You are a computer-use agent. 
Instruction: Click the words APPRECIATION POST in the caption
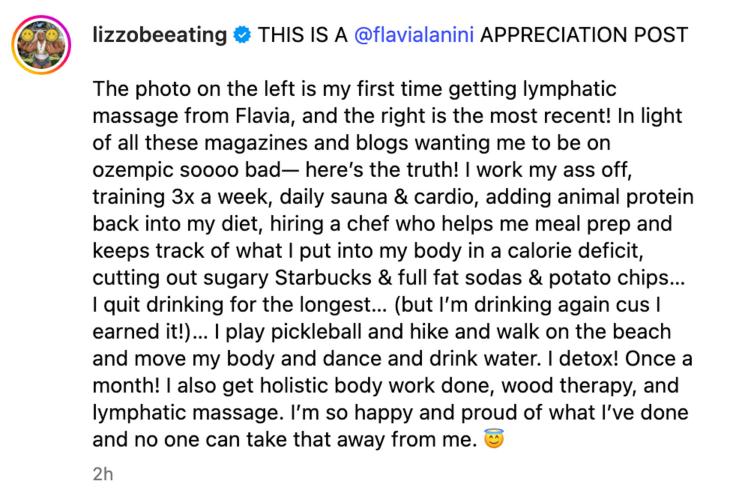[583, 35]
